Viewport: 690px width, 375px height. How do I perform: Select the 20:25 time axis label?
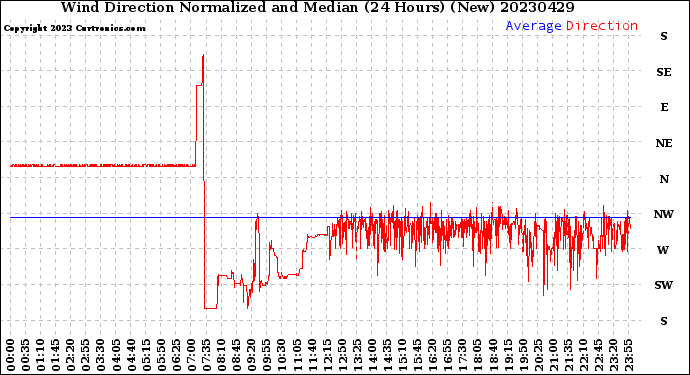pyautogui.click(x=538, y=355)
